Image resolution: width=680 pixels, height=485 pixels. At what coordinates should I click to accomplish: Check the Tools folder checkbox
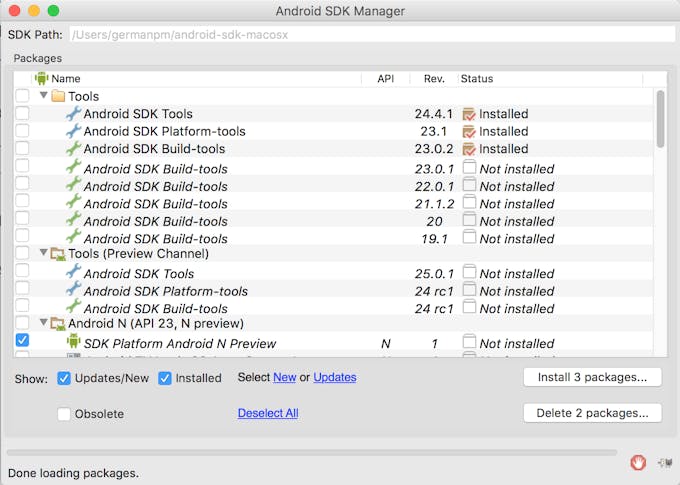point(22,95)
